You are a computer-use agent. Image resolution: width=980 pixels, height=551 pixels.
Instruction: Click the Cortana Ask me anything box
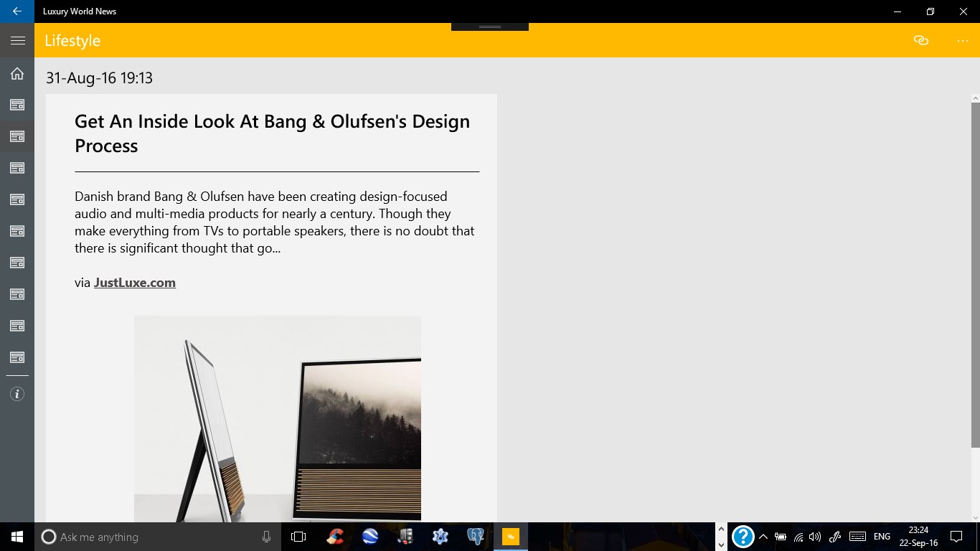click(x=158, y=537)
